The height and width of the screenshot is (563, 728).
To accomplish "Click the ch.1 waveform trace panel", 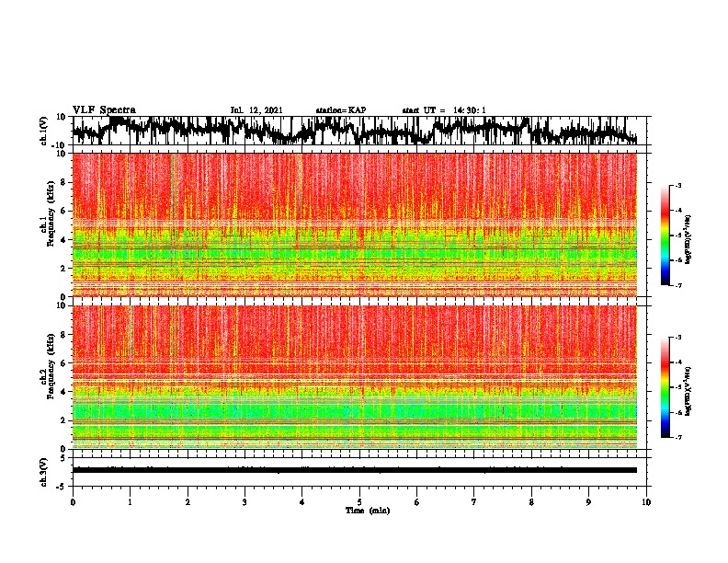I will tap(358, 131).
